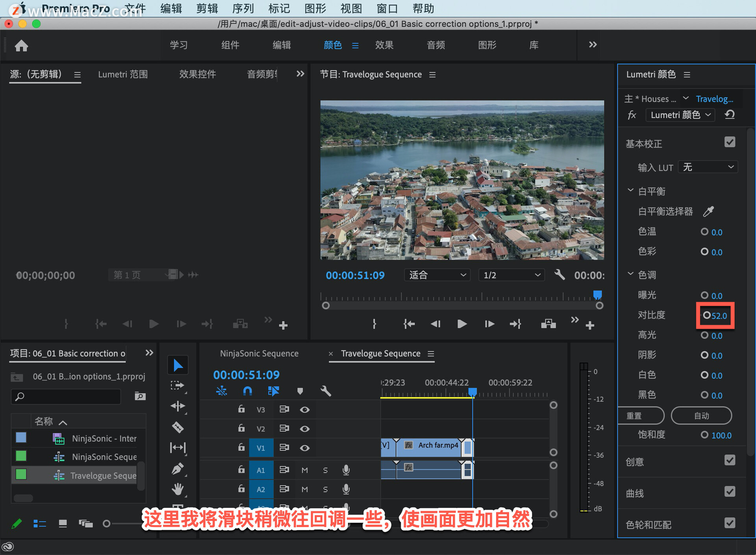Open the 输入 LUT dropdown

(708, 167)
